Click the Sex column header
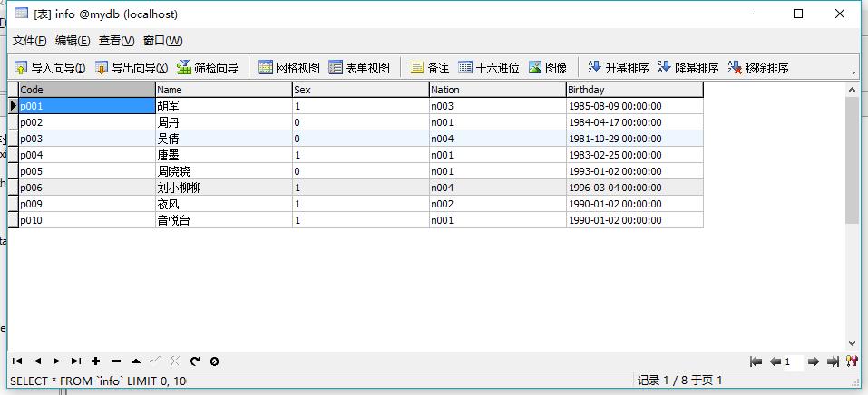 coord(360,90)
